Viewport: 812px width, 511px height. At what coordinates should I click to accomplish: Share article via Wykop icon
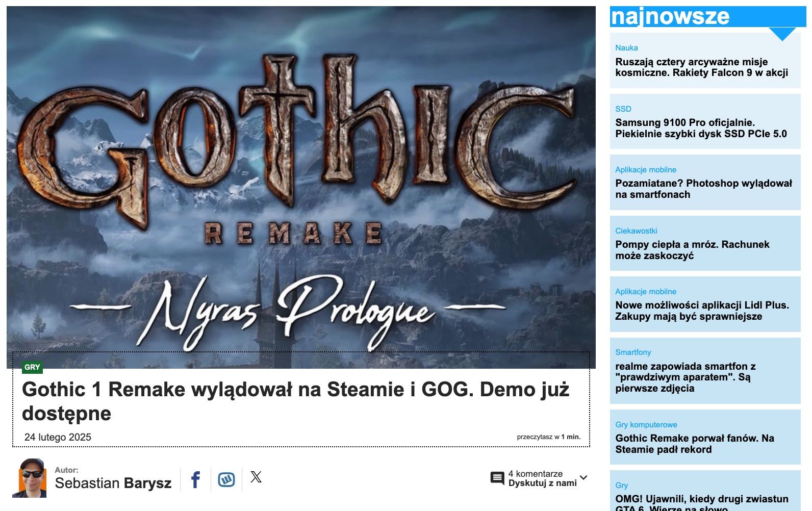pyautogui.click(x=226, y=479)
